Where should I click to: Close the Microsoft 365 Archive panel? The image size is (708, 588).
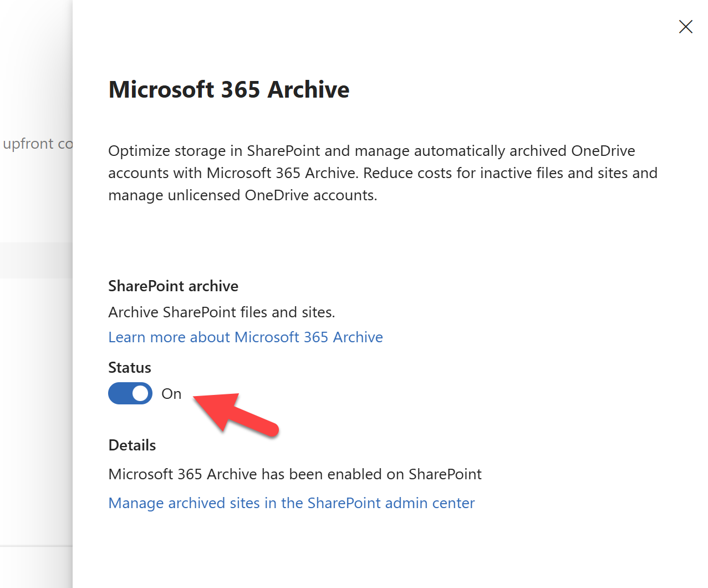(x=685, y=27)
